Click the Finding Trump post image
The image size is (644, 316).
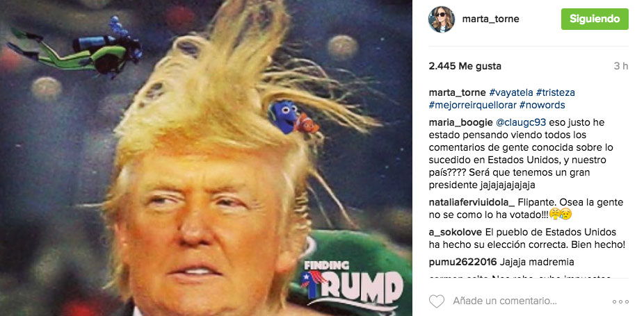206,158
